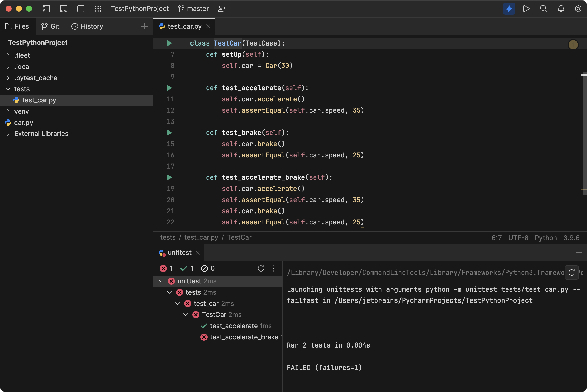Toggle Smart Mode lightning button
Screen dimensions: 587x392
(x=509, y=8)
